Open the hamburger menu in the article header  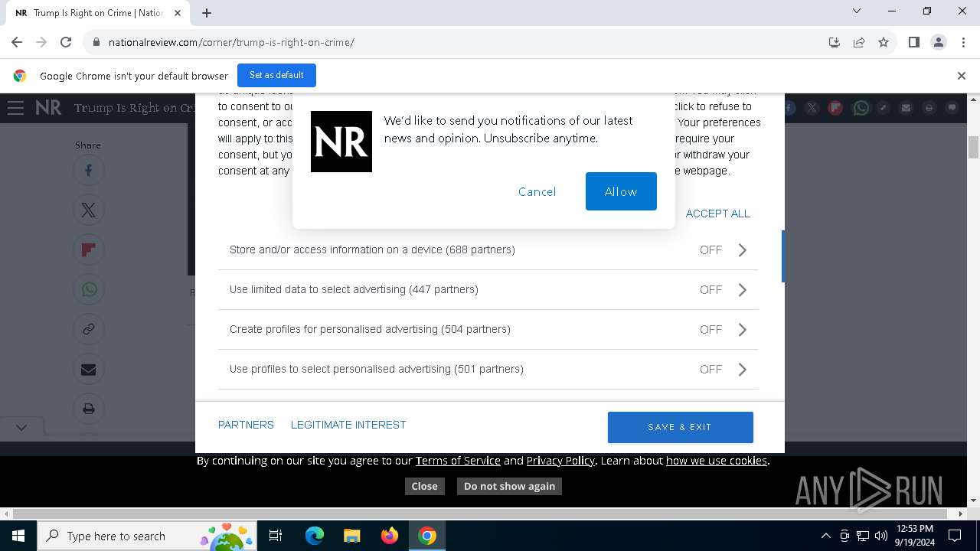pos(15,108)
